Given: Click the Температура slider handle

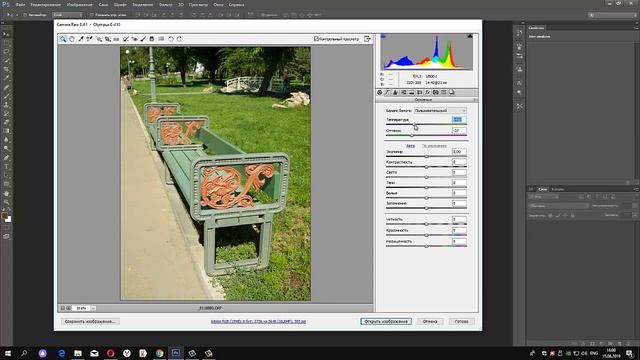Looking at the screenshot, I should click(x=414, y=124).
